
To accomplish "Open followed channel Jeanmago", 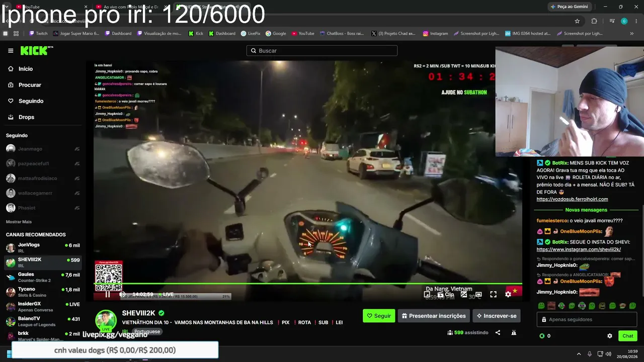I will pyautogui.click(x=30, y=149).
